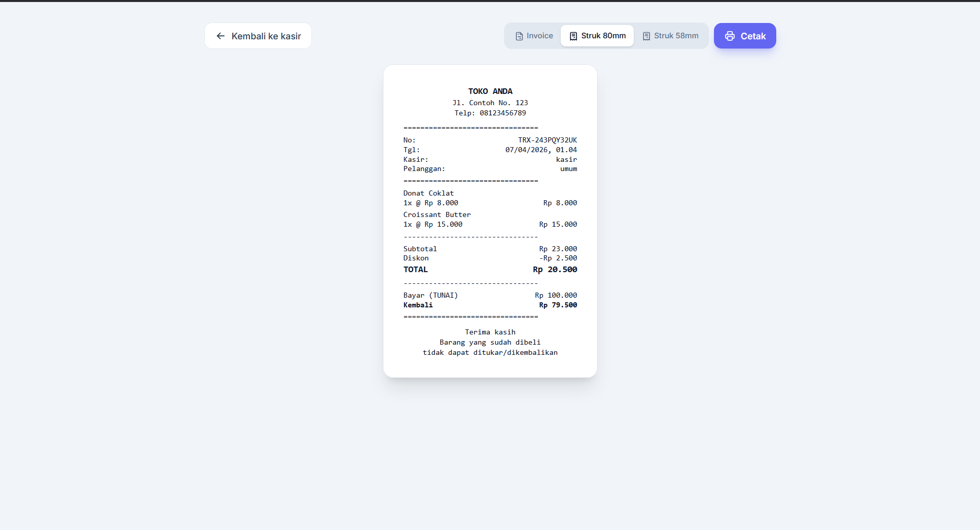This screenshot has height=530, width=980.
Task: Click the Terima kasih footer text
Action: (490, 332)
